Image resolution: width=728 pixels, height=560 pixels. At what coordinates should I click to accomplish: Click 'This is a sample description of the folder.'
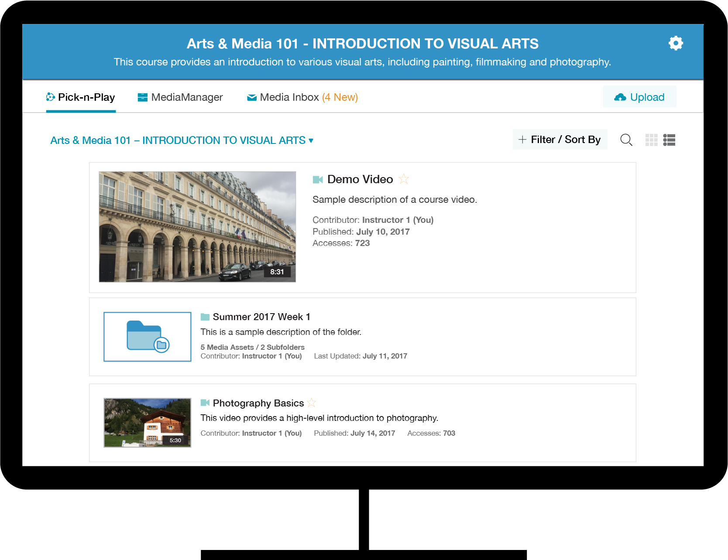pyautogui.click(x=281, y=332)
